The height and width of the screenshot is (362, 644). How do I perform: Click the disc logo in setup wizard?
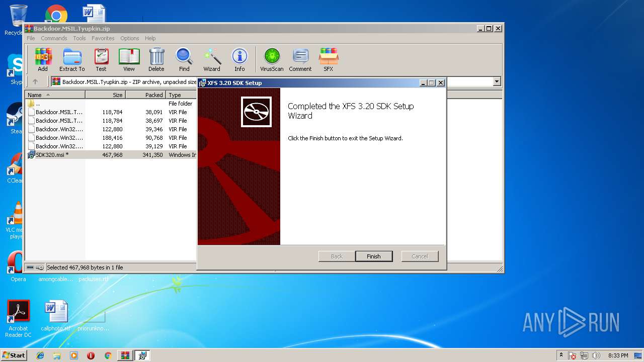[256, 112]
